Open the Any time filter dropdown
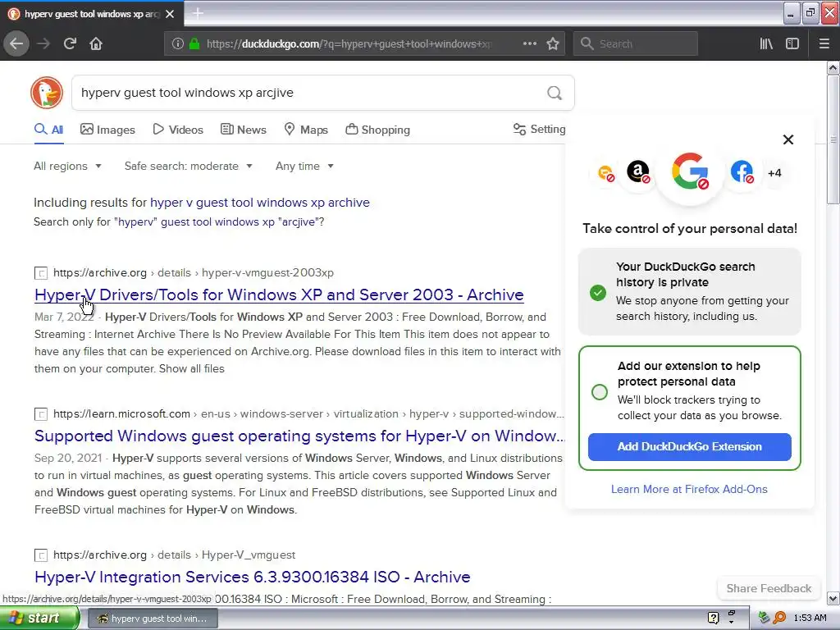This screenshot has height=630, width=840. coord(304,166)
